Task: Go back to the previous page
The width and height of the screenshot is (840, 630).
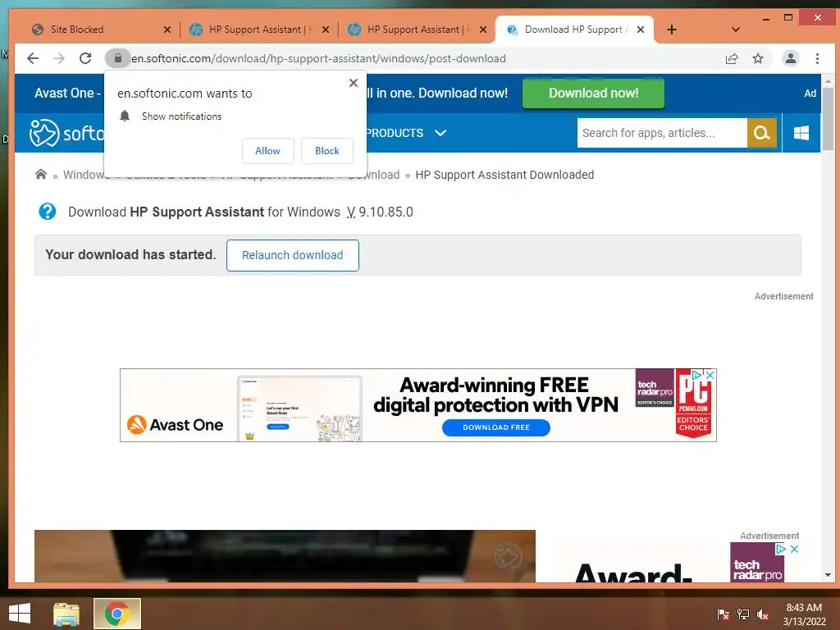Action: click(x=33, y=58)
